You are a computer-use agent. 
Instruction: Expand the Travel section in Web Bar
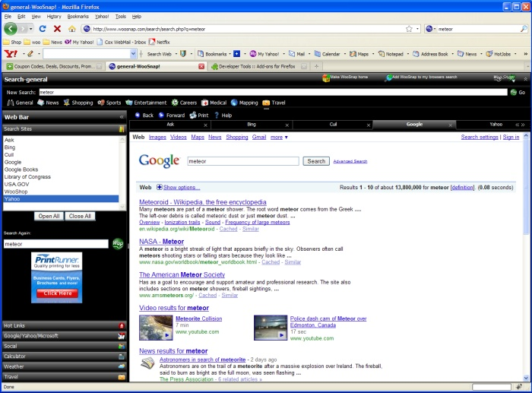point(64,377)
